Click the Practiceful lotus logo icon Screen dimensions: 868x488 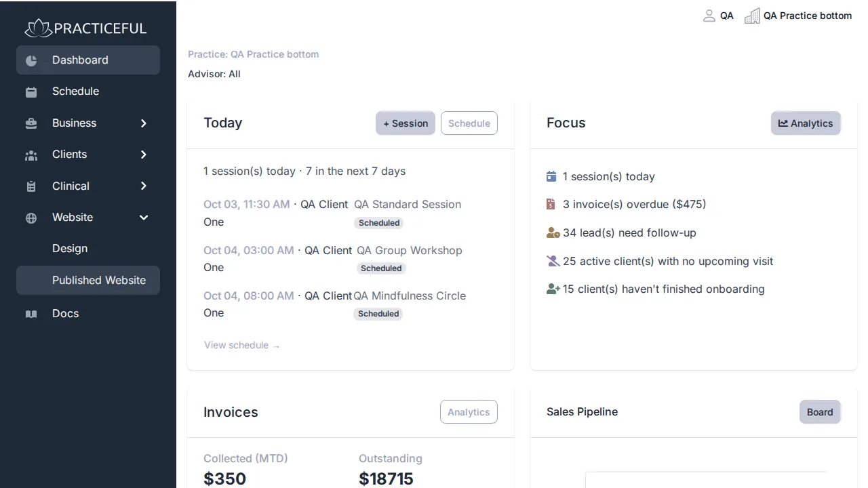click(x=38, y=28)
